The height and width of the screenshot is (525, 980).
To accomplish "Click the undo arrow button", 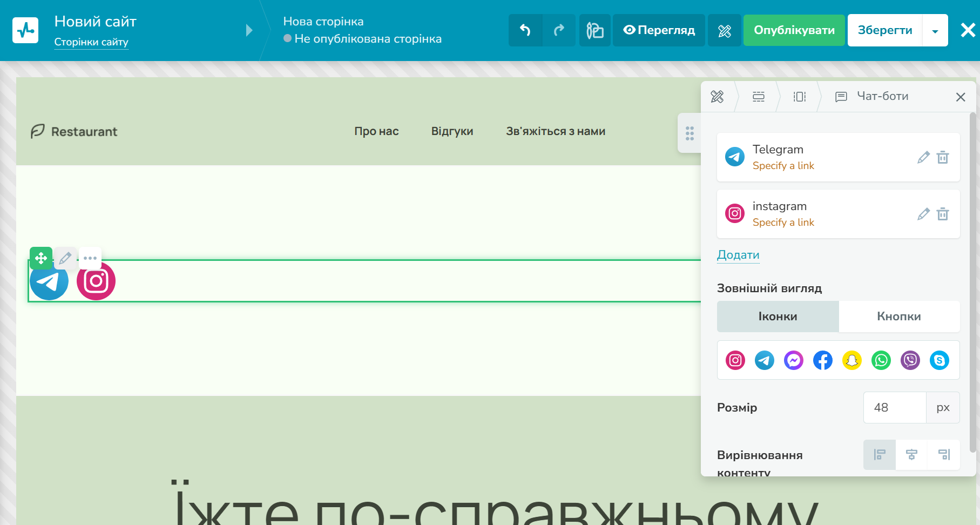I will click(x=525, y=30).
